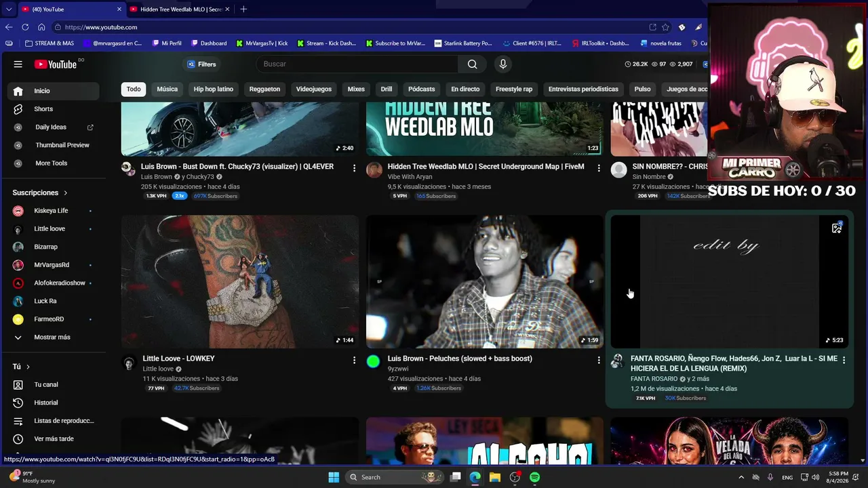The image size is (868, 488).
Task: Expand the Tú section chevron
Action: click(28, 367)
